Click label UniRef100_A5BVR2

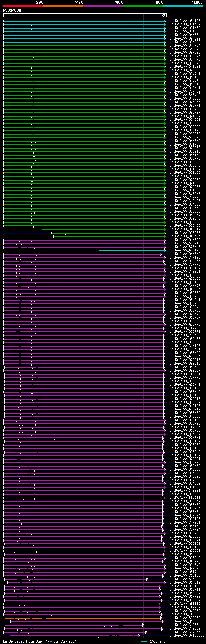pos(185,137)
